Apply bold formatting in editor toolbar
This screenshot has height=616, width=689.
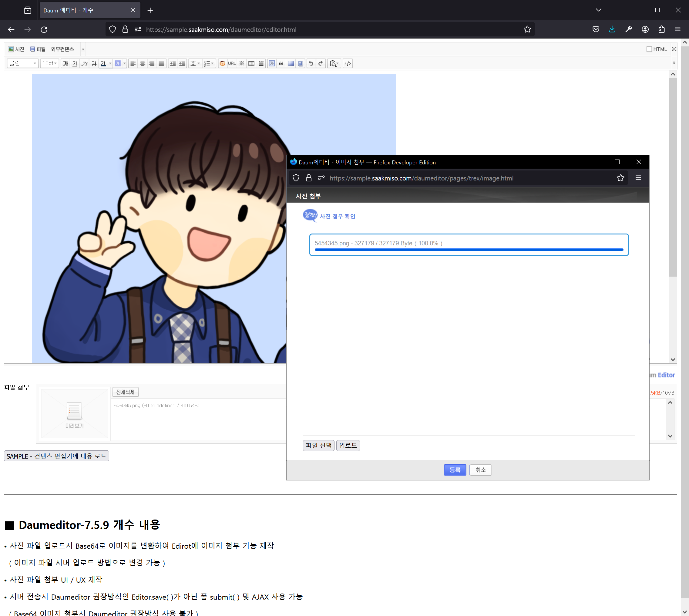coord(66,63)
